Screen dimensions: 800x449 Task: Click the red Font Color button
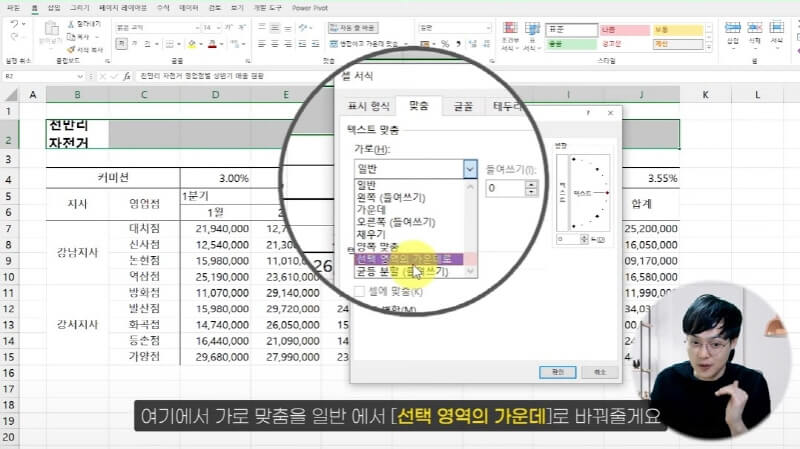[212, 44]
